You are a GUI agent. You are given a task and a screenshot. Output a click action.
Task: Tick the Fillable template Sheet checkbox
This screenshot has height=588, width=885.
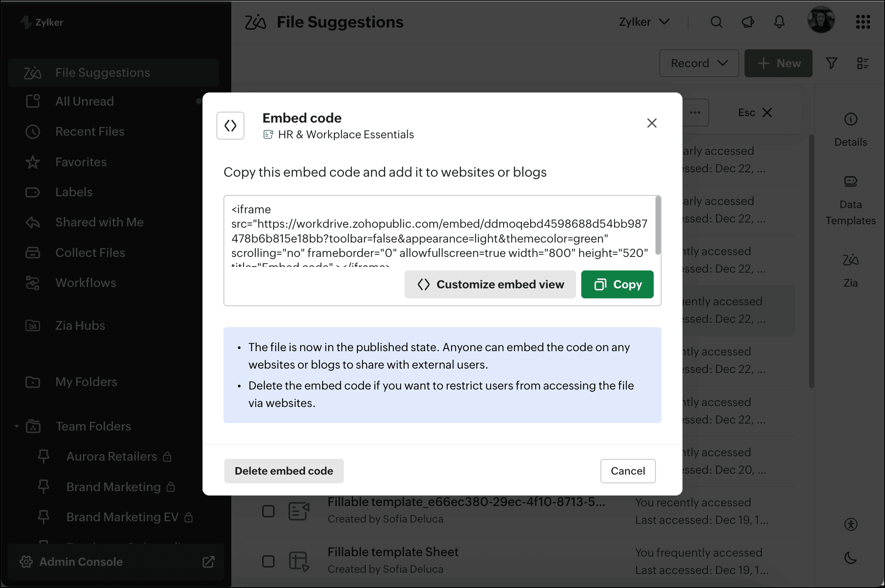pyautogui.click(x=268, y=561)
